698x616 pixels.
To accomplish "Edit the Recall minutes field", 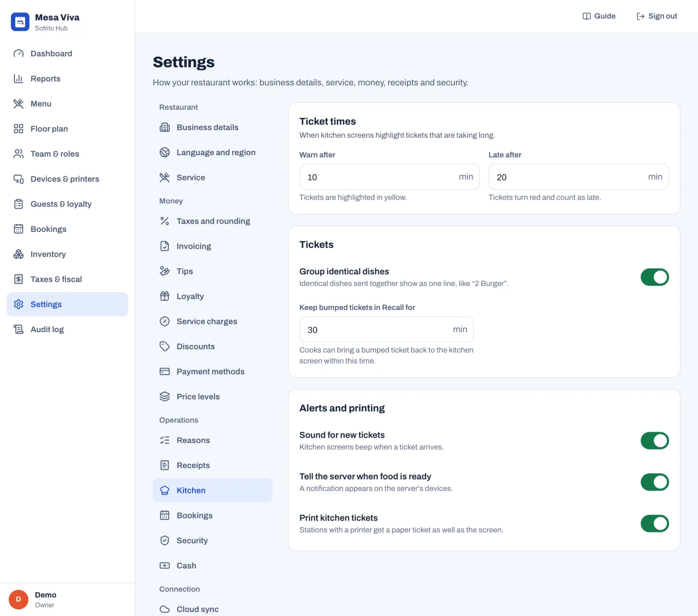I will (x=386, y=330).
